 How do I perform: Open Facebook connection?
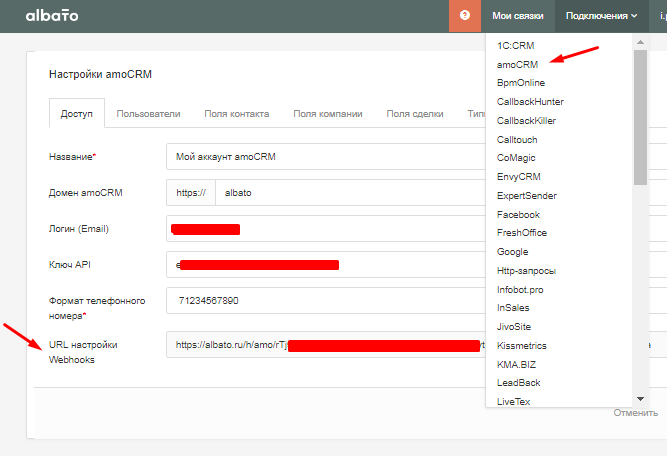[x=518, y=215]
